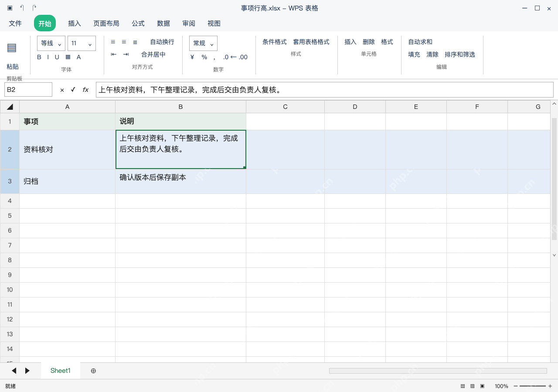Click the 插入 cells button in 单元格 group
Screen dimensions: 558x392
tap(350, 42)
